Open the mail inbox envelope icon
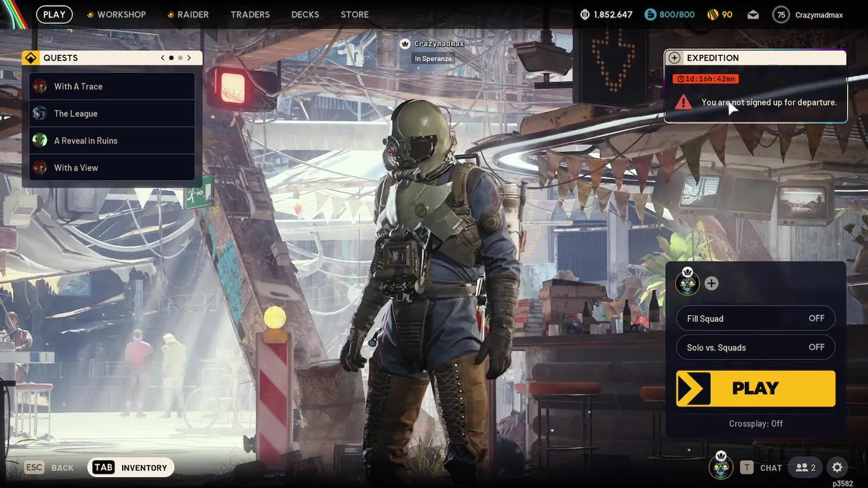Screen dimensions: 868x488 pos(754,14)
